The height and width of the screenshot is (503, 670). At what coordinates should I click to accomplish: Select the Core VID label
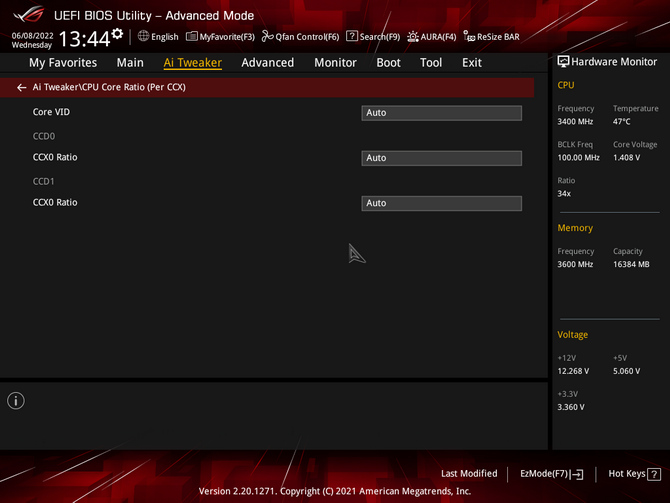pos(51,112)
